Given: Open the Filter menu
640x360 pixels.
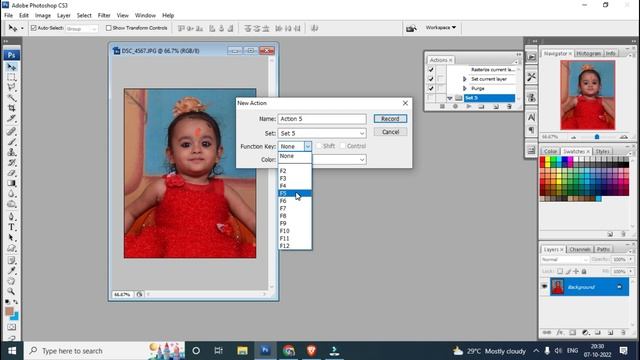Looking at the screenshot, I should click(104, 15).
